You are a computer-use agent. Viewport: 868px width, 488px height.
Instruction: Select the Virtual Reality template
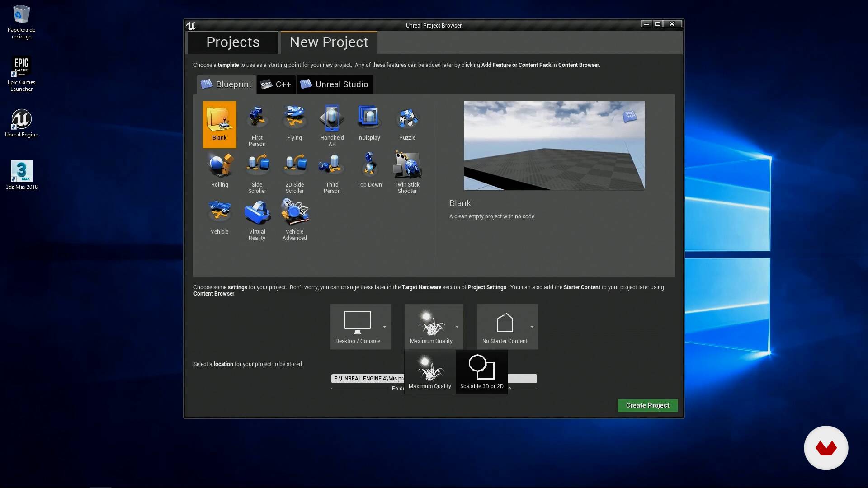[257, 218]
